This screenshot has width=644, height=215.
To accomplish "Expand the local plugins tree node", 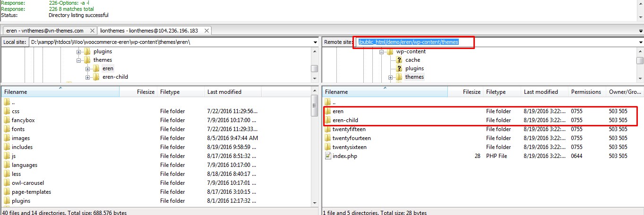I will tap(79, 51).
